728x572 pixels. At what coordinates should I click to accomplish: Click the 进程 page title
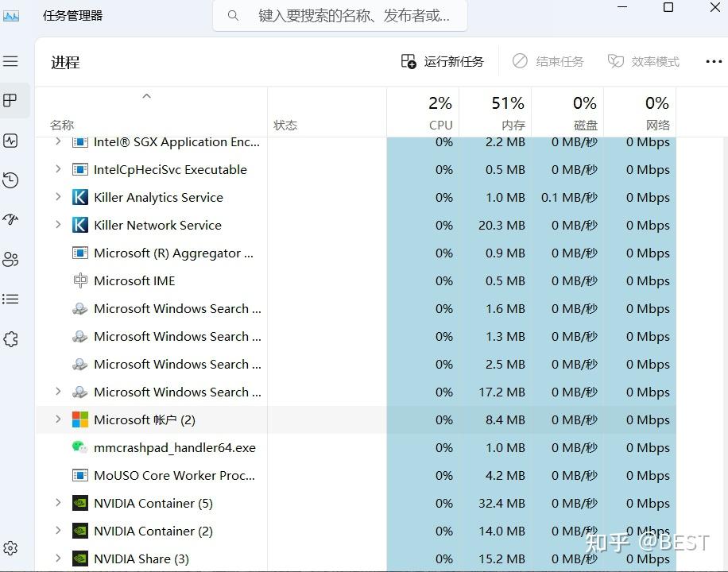click(65, 62)
